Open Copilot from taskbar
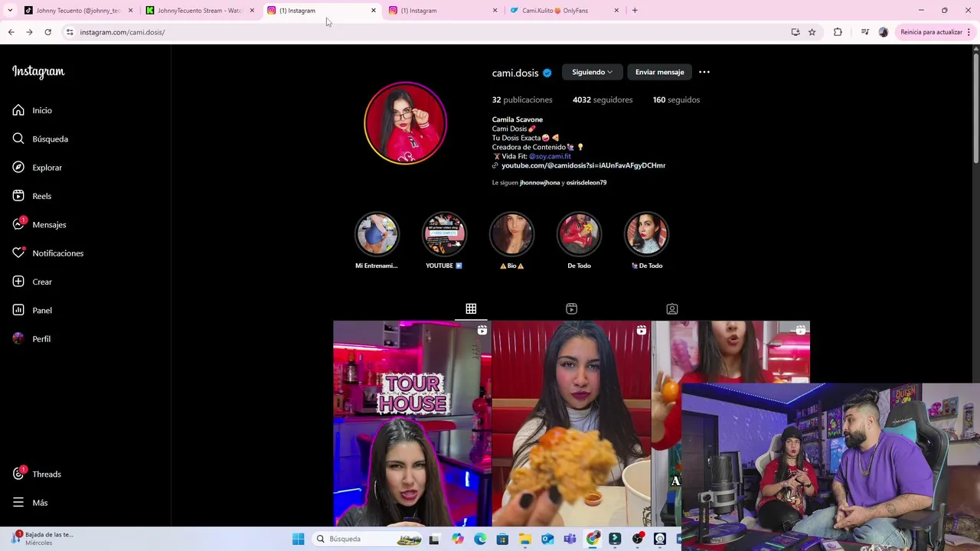Viewport: 980px width, 551px height. [x=458, y=539]
